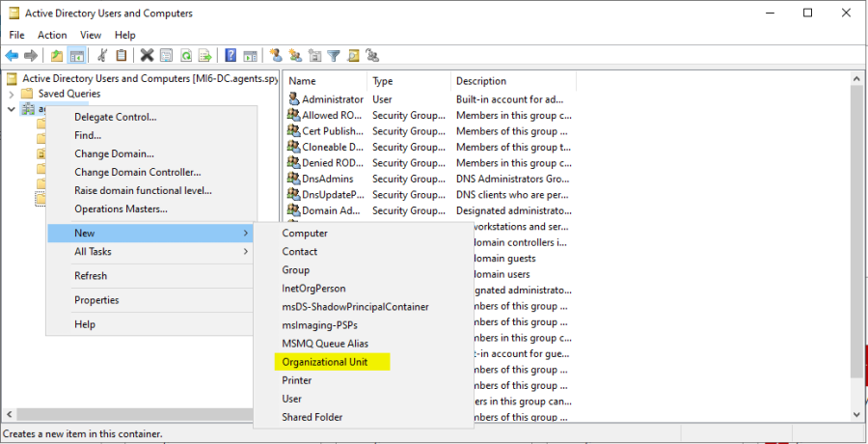Click the Refresh toolbar icon
Image resolution: width=868 pixels, height=444 pixels.
pos(186,56)
